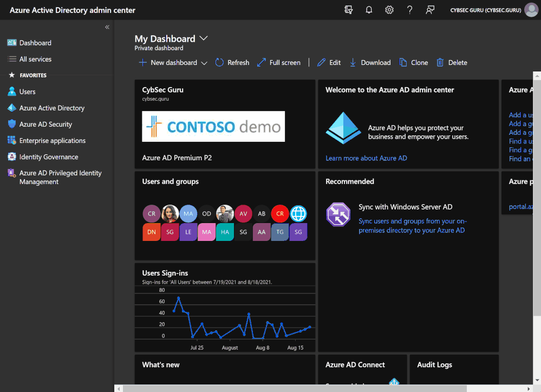541x392 pixels.
Task: Select the red CR user avatar
Action: tap(280, 214)
